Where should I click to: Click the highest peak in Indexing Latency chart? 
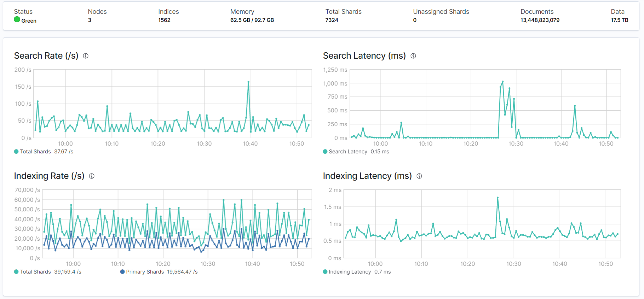coord(498,198)
